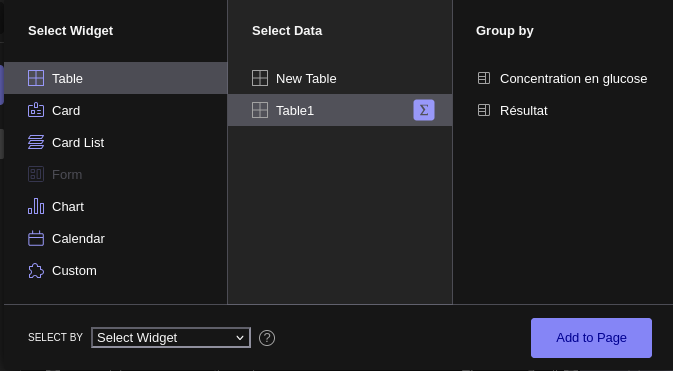Image resolution: width=673 pixels, height=371 pixels.
Task: Click the Table1 grid icon
Action: pyautogui.click(x=260, y=110)
